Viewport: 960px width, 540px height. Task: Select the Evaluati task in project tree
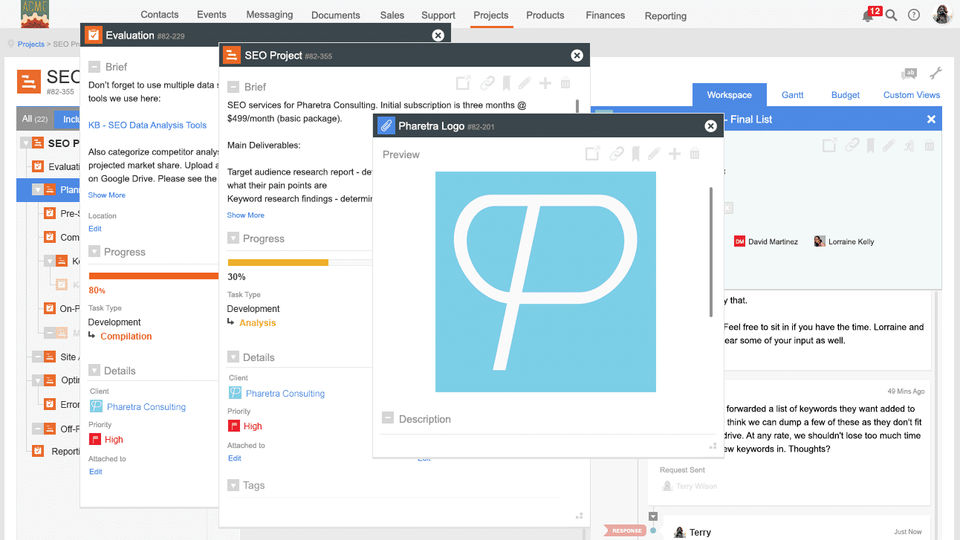point(64,167)
